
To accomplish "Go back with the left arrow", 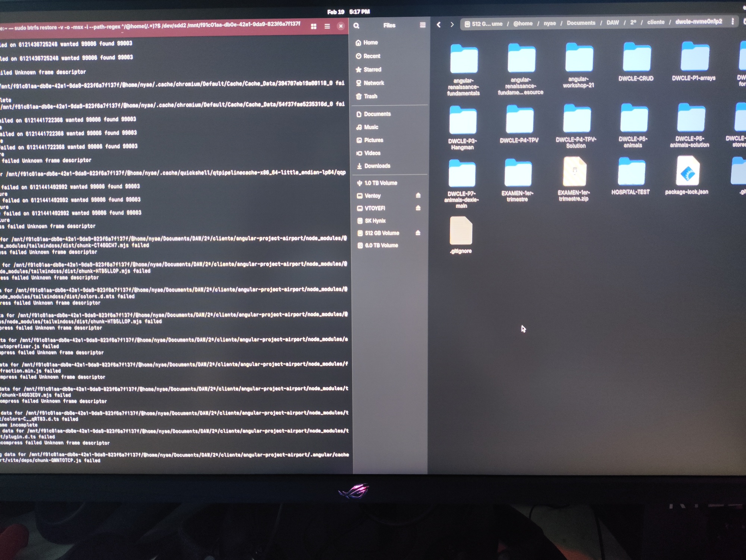I will click(439, 25).
